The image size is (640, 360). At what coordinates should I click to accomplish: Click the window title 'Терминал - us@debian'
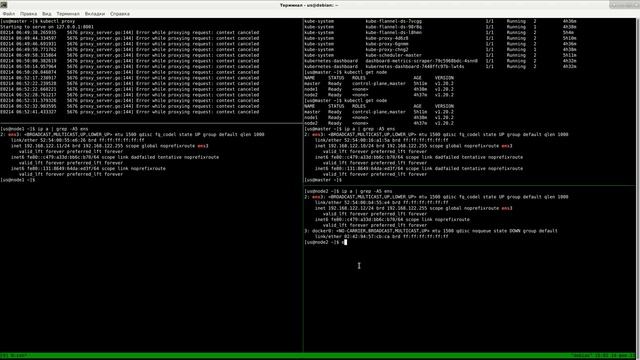click(x=309, y=5)
